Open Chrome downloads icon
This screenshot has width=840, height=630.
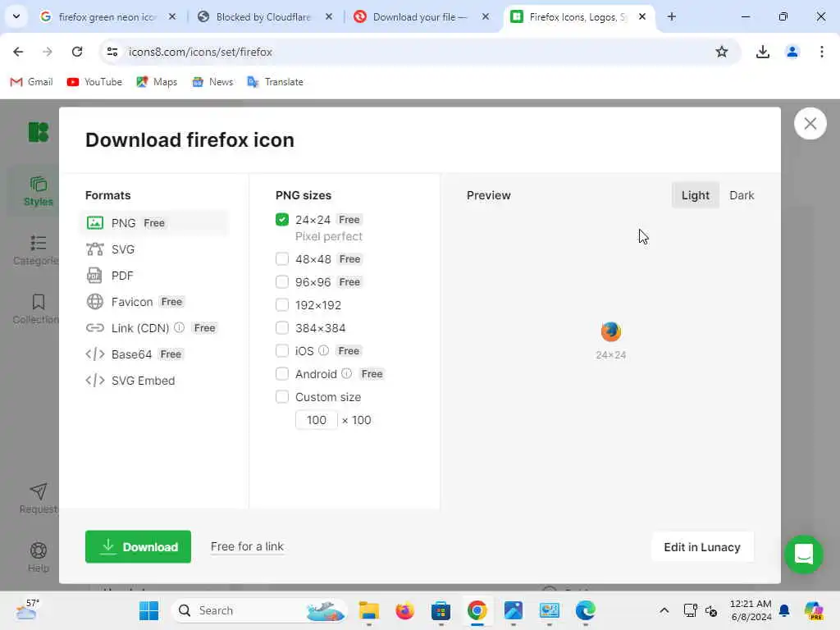762,52
